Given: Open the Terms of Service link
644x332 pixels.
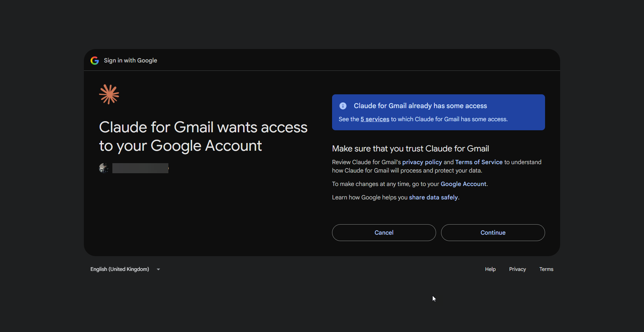Looking at the screenshot, I should pyautogui.click(x=479, y=162).
